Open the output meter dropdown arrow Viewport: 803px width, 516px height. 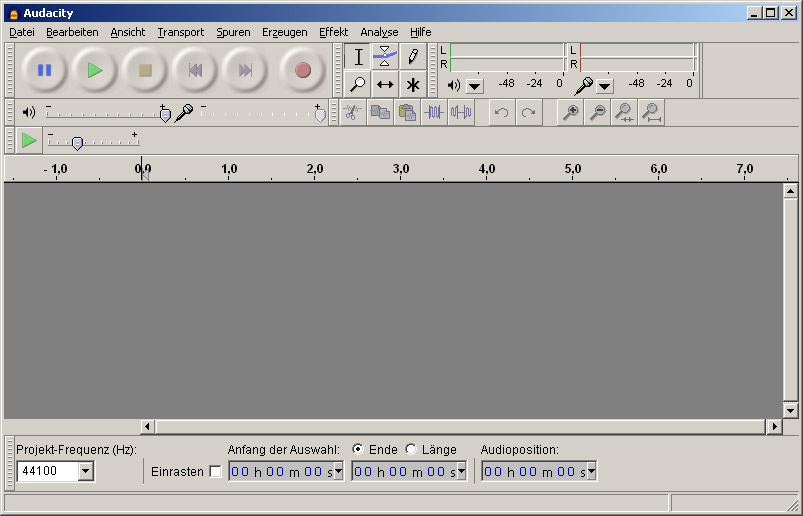click(x=475, y=86)
